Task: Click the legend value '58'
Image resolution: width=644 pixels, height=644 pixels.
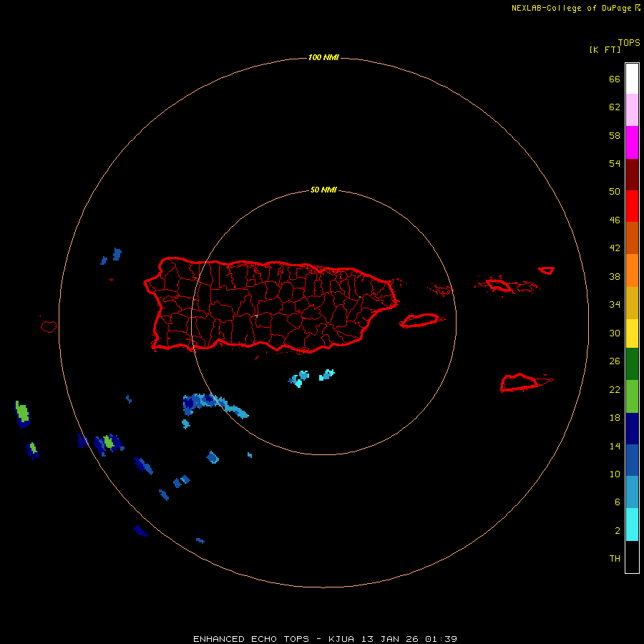Action: pos(615,135)
